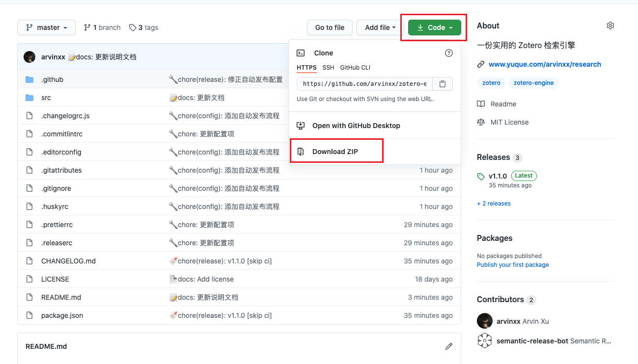Click the GitHub Desktop download icon
This screenshot has height=364, width=638.
click(x=301, y=126)
